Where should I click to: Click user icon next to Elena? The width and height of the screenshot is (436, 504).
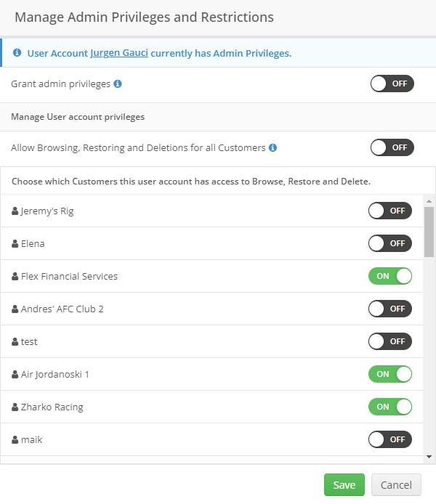coord(15,244)
